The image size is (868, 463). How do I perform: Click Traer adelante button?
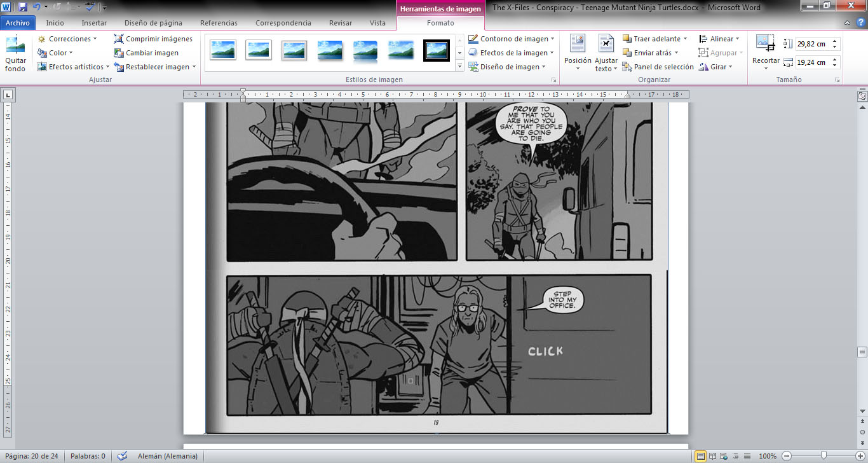coord(654,39)
